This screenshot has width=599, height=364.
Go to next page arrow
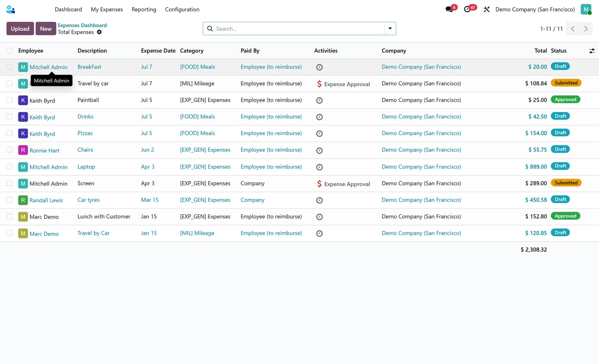(x=586, y=29)
